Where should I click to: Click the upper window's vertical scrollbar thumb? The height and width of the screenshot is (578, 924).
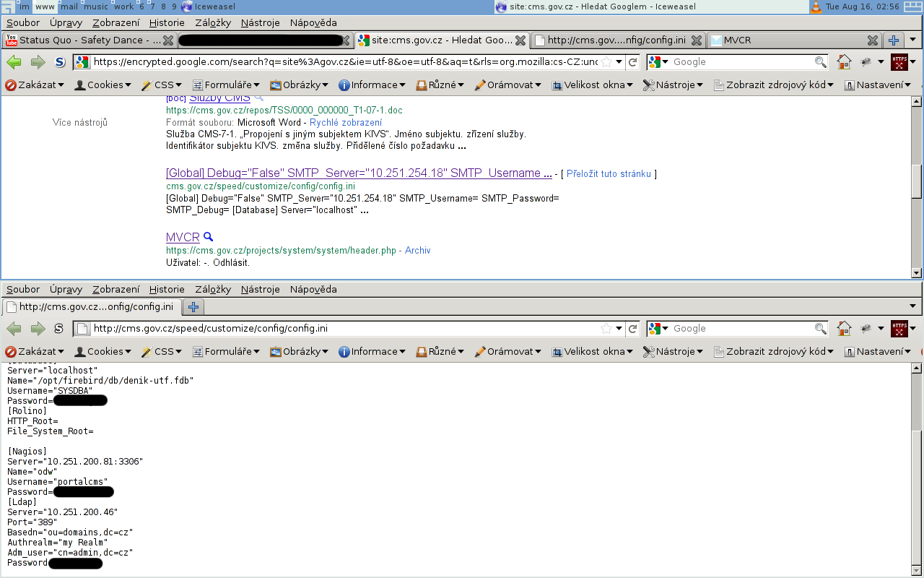coord(918,181)
